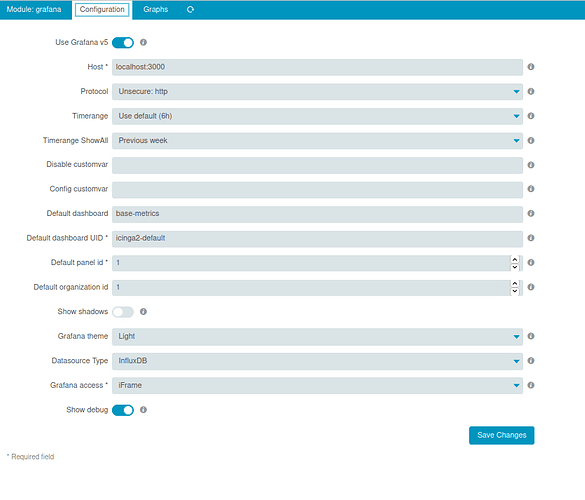Click info icon beside Disable customvar
Viewport: 585px width, 500px height.
coord(531,165)
